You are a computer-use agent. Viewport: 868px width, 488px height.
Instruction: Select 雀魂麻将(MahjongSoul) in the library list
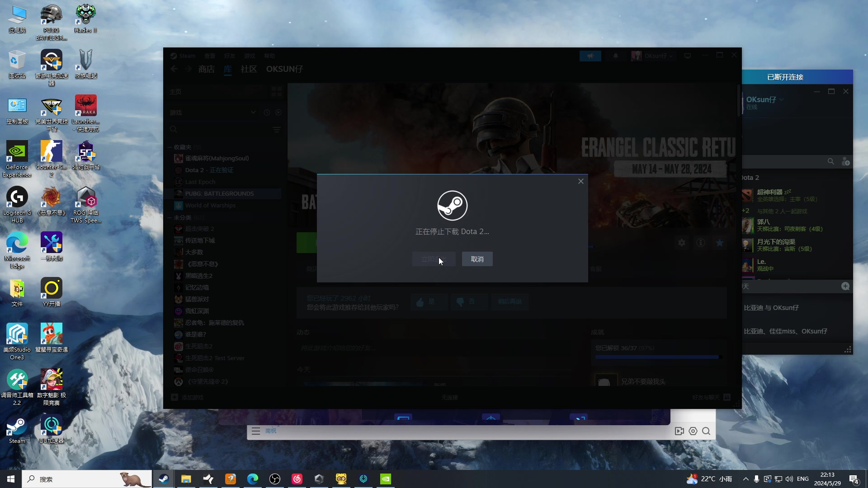pyautogui.click(x=217, y=159)
